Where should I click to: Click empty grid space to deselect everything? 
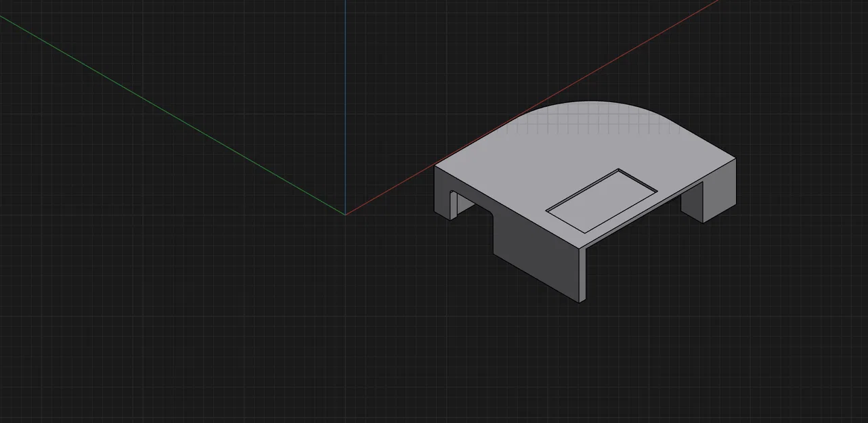click(169, 325)
